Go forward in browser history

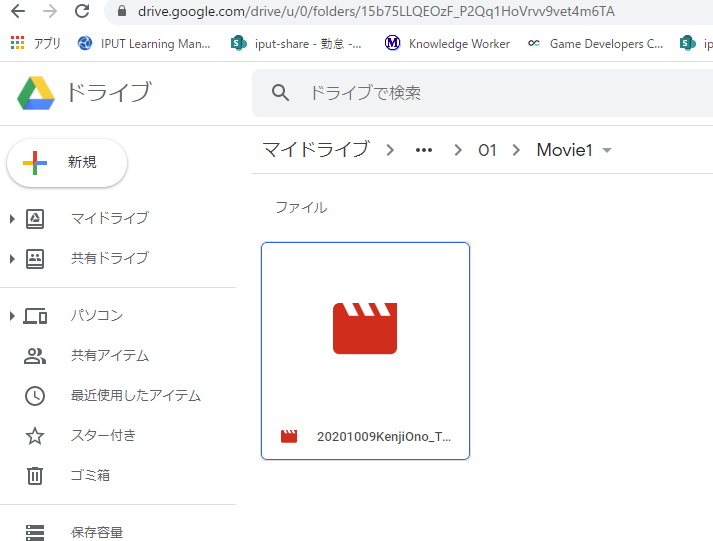50,11
